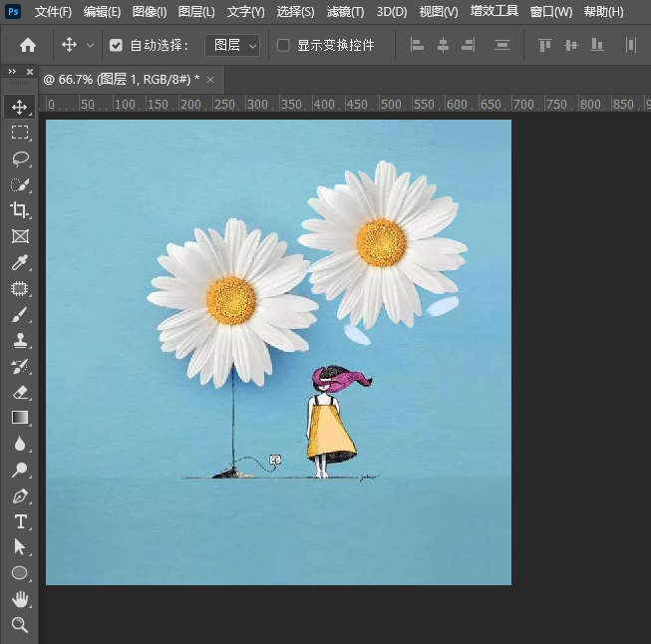Open the 图像(I) menu
Viewport: 651px width, 644px height.
[x=150, y=12]
